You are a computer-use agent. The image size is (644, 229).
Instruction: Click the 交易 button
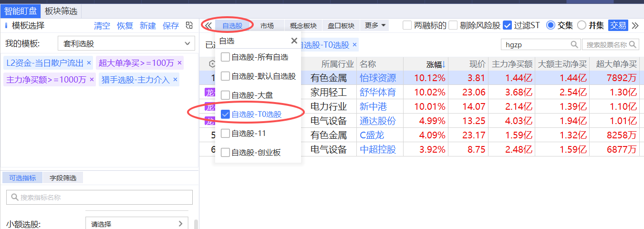618,25
